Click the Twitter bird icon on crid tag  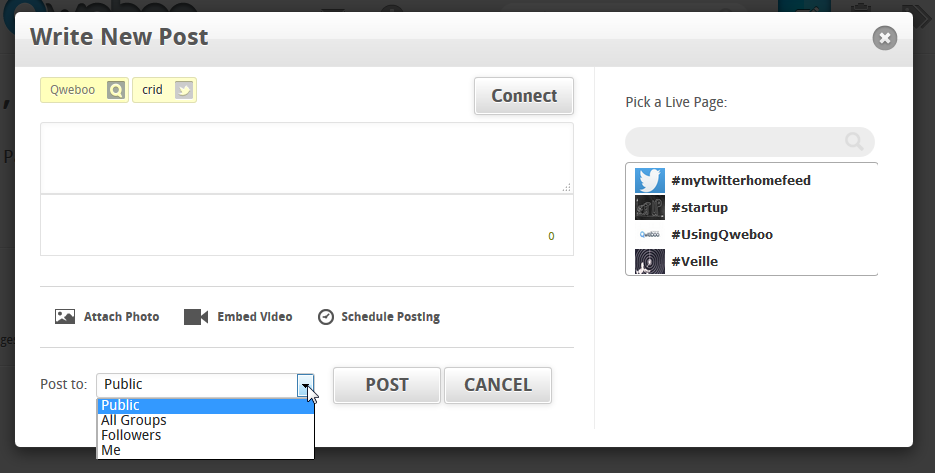(x=183, y=90)
